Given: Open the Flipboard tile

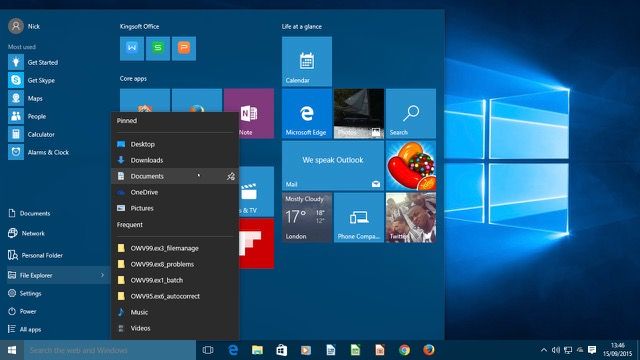Looking at the screenshot, I should pyautogui.click(x=256, y=243).
